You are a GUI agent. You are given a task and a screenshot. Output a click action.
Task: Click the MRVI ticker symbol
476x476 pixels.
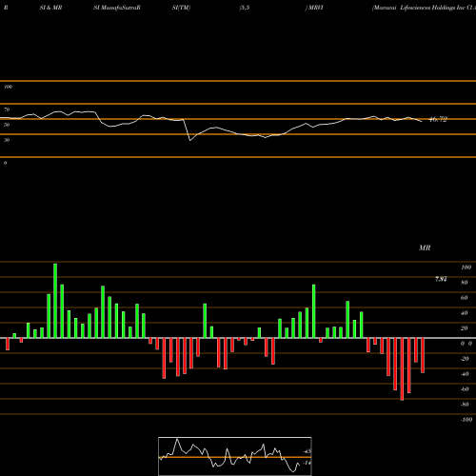pyautogui.click(x=315, y=8)
